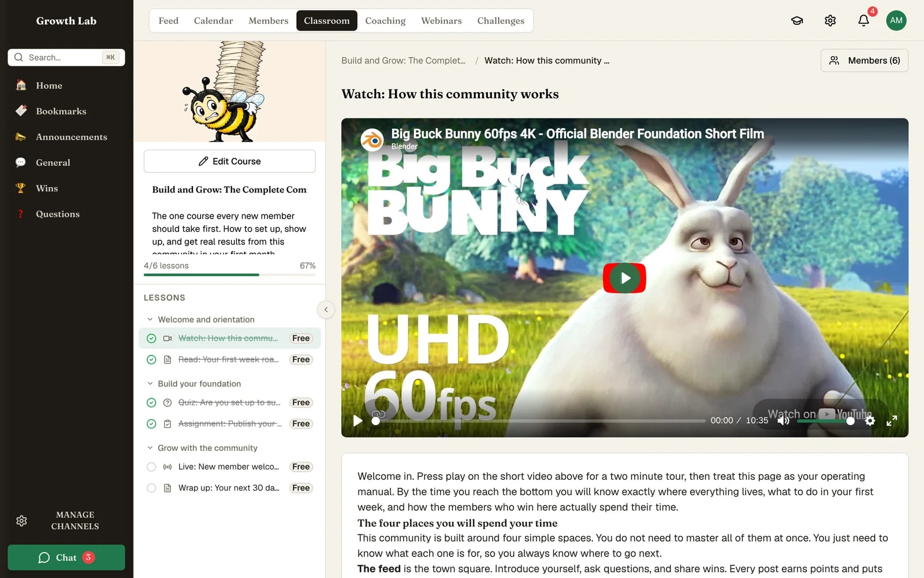Click the Home house icon

21,86
